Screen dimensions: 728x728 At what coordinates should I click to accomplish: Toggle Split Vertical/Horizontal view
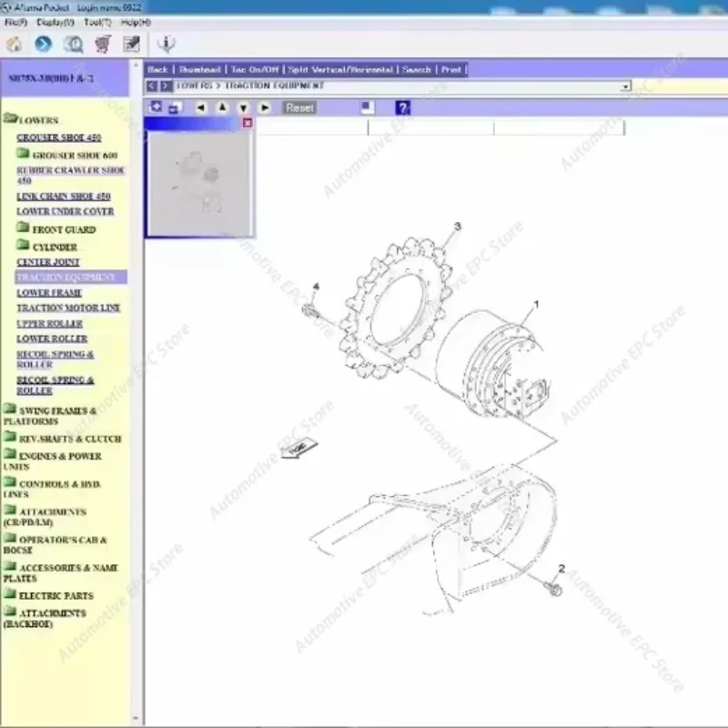tap(341, 69)
